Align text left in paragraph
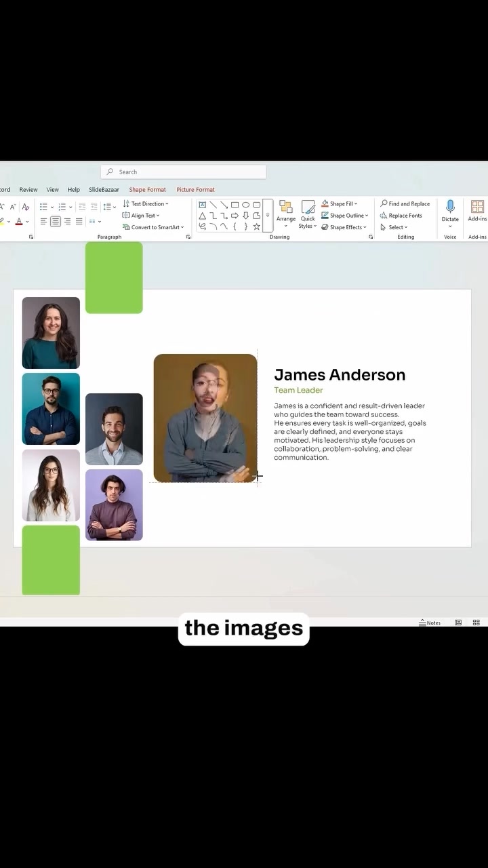Screen dimensions: 488x868 click(x=43, y=221)
